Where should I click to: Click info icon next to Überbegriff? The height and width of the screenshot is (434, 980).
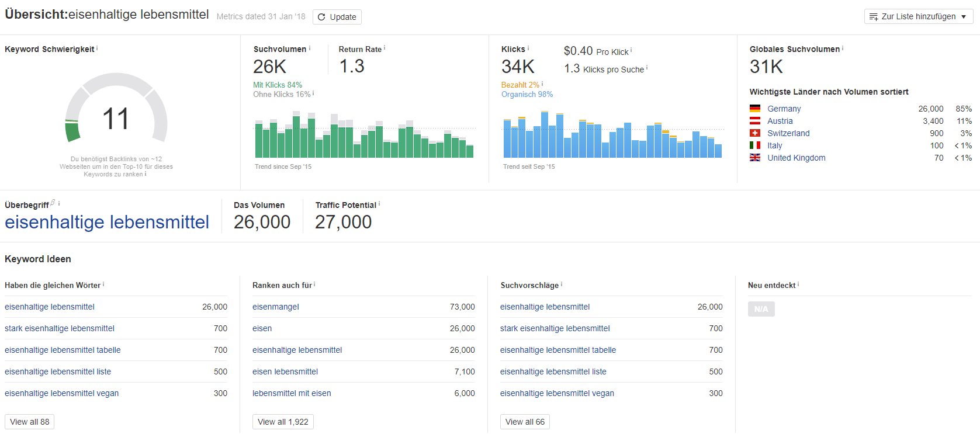click(59, 204)
